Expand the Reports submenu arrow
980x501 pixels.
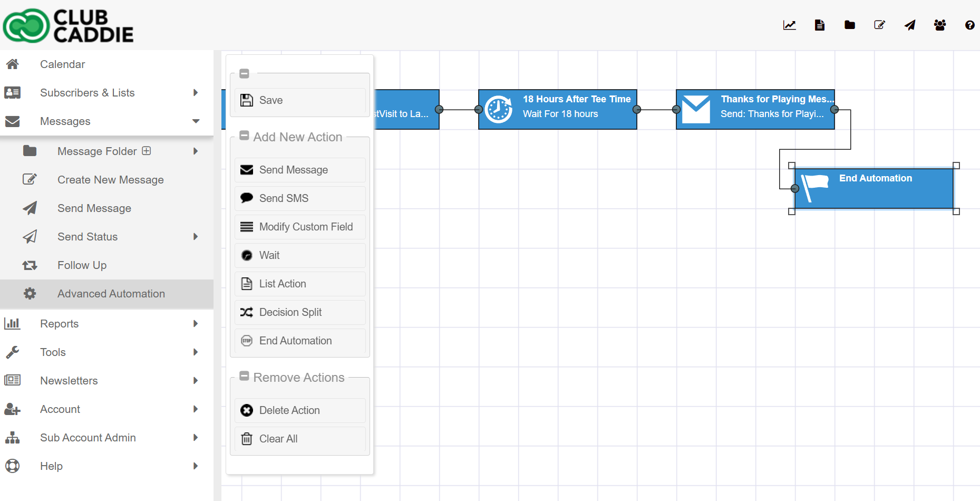[196, 324]
